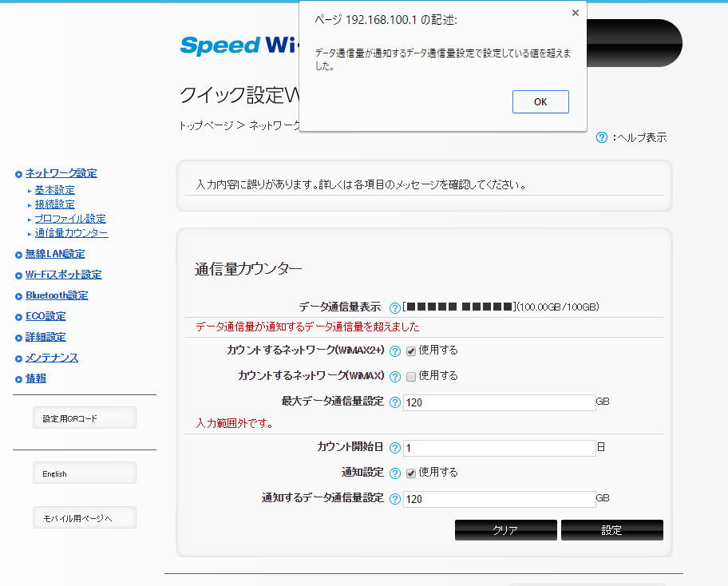This screenshot has width=728, height=586.
Task: Click the Wi-Fiスポット設定 bullet icon
Action: click(18, 275)
